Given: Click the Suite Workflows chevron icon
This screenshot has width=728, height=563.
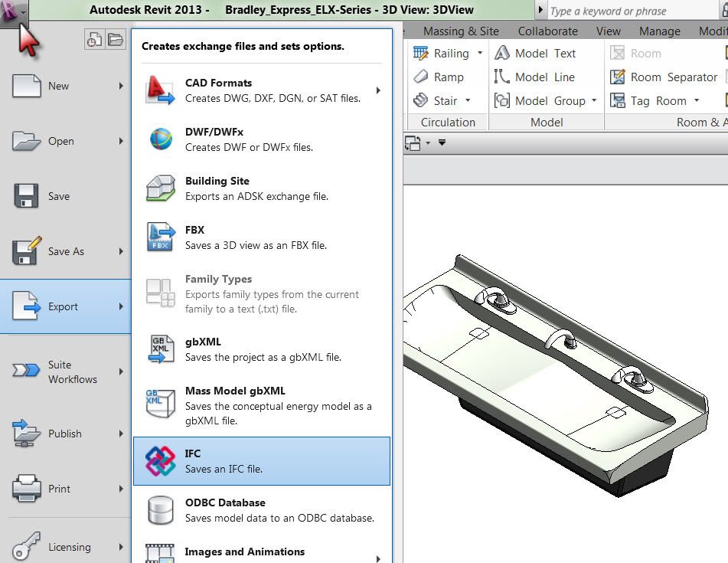Looking at the screenshot, I should tap(26, 370).
